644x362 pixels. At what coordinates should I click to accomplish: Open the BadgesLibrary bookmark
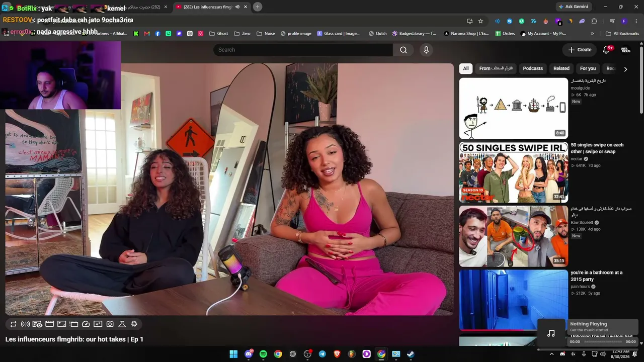(414, 34)
